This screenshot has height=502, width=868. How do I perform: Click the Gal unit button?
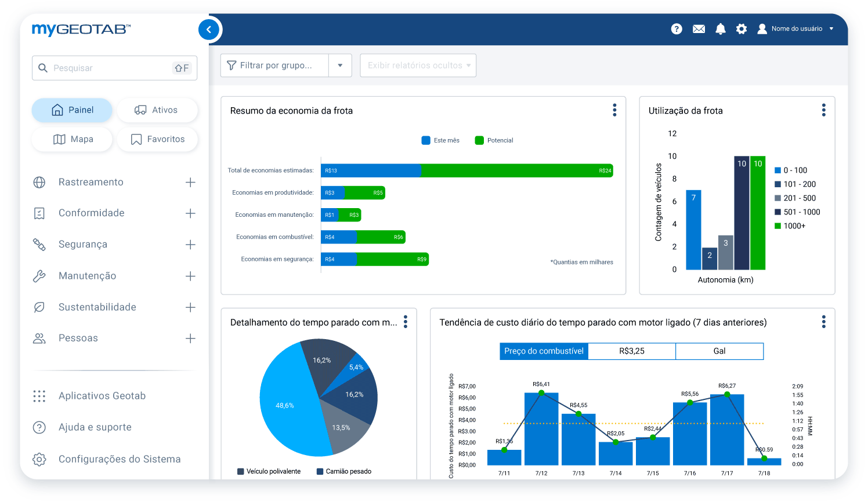click(719, 351)
